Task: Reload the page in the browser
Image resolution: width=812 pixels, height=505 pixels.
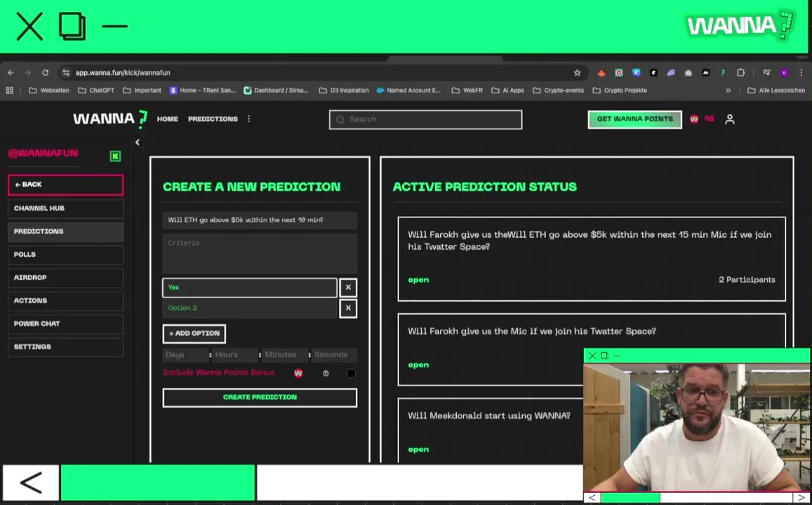Action: [45, 73]
